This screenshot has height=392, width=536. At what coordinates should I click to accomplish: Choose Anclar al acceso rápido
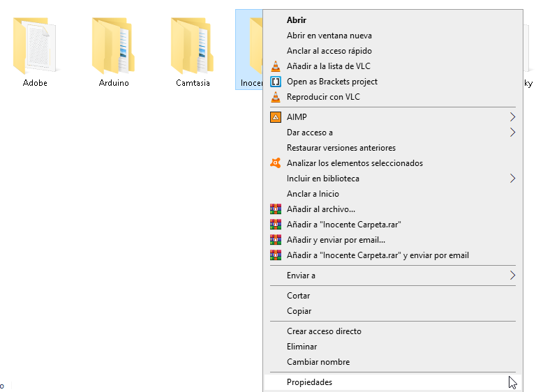(393, 51)
